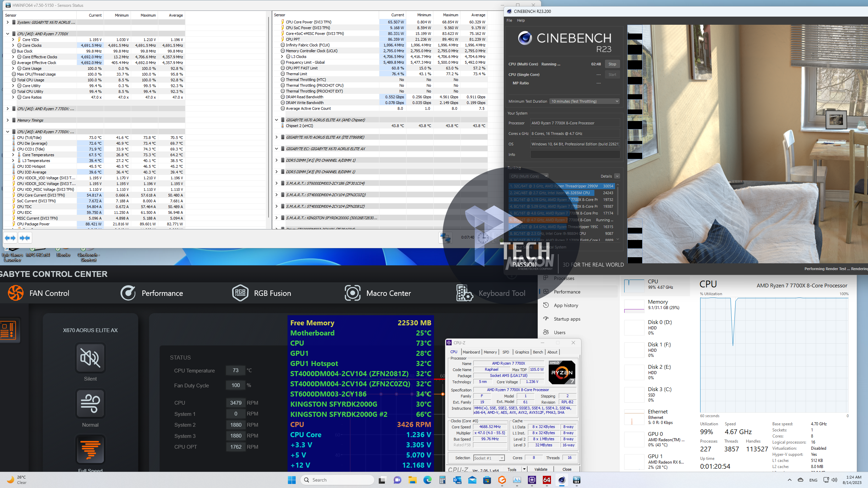
Task: Click the X670 AORUS motherboard thumbnail
Action: tap(8, 330)
